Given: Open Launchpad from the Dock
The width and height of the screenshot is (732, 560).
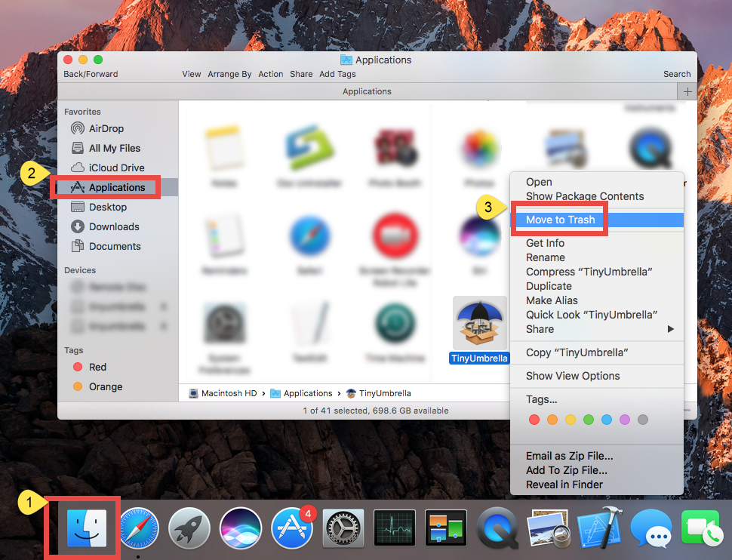Looking at the screenshot, I should pos(189,528).
